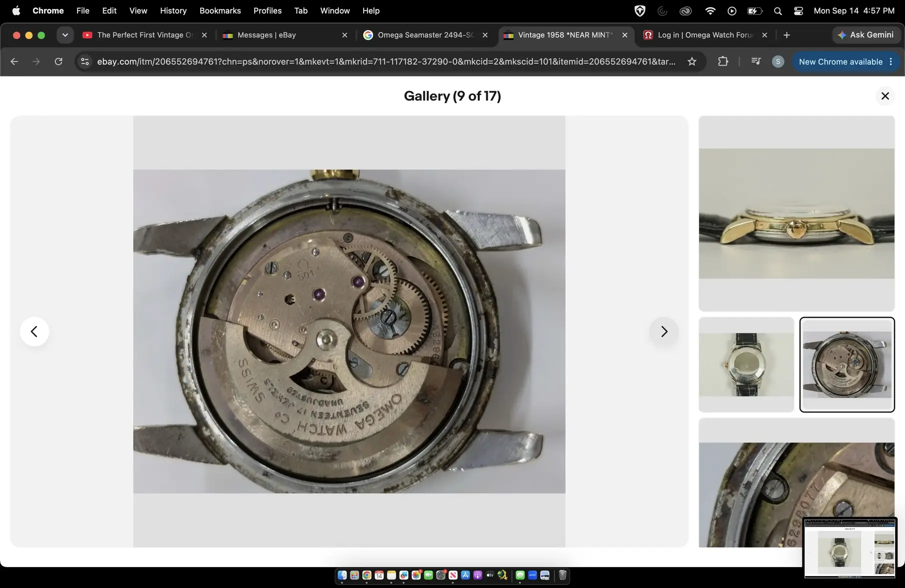Image resolution: width=905 pixels, height=588 pixels.
Task: Open the Edit menu
Action: click(x=109, y=10)
